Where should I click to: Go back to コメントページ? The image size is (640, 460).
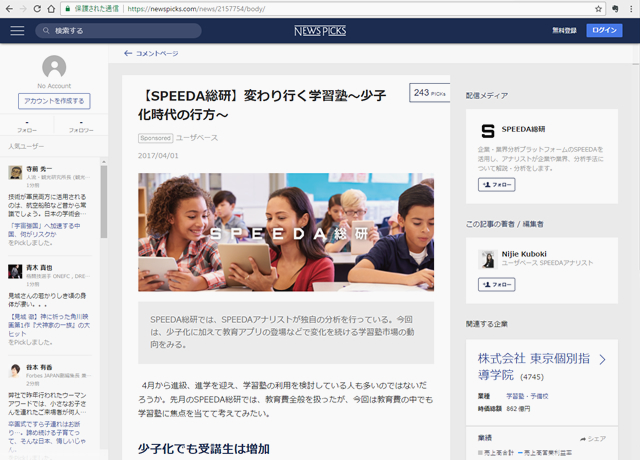(x=151, y=53)
